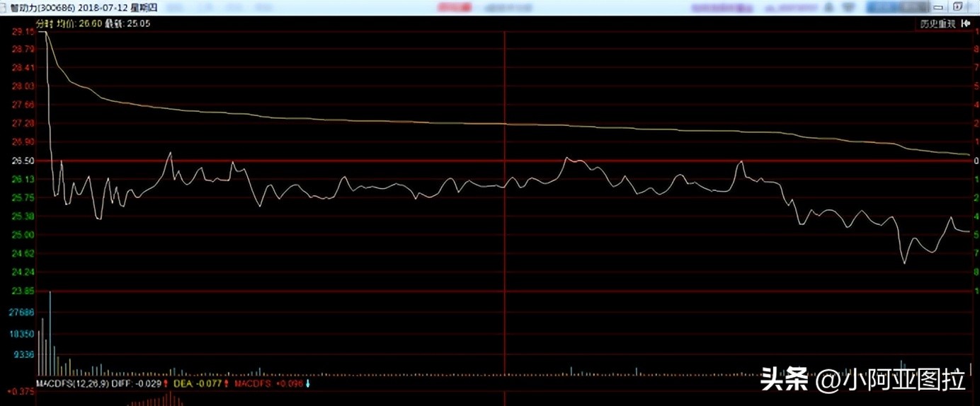Click the red up arrow after DIFF value
980x406 pixels.
165,383
